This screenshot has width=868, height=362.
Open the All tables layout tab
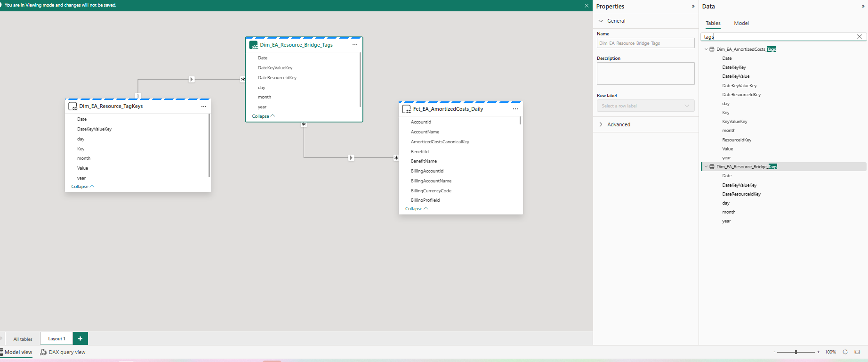click(23, 339)
